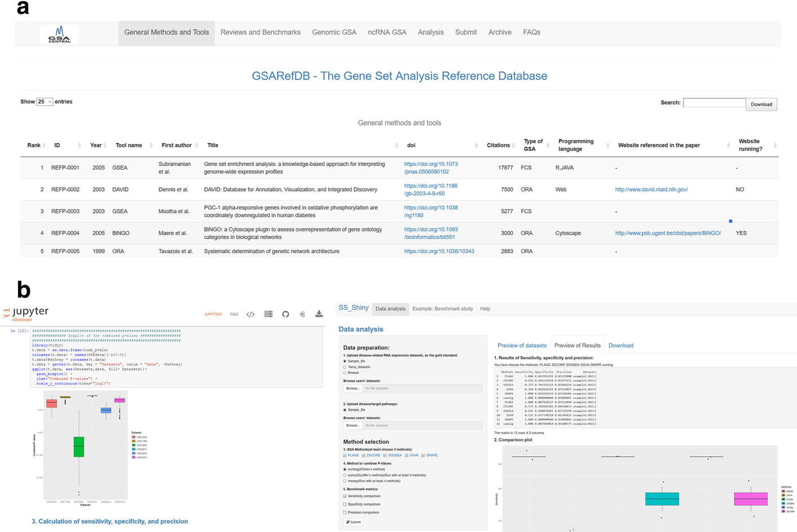Select sumlog (Fisher's method) radio button

point(345,469)
